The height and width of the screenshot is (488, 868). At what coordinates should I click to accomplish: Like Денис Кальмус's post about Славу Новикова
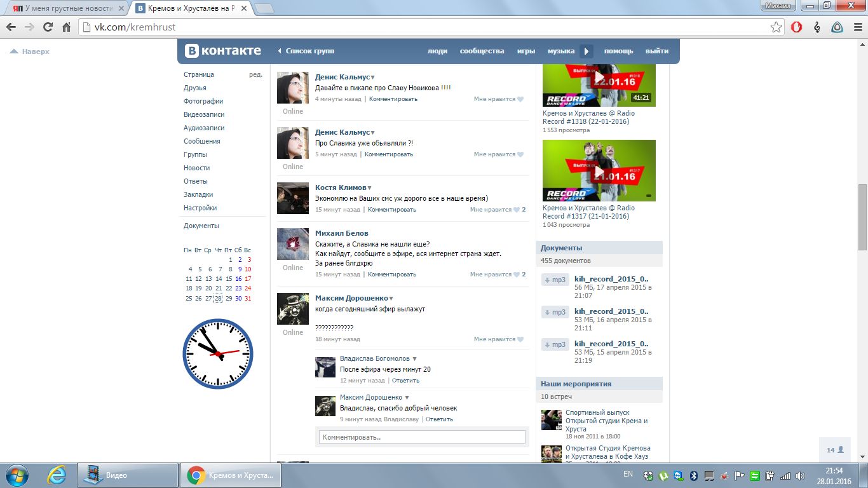(520, 99)
